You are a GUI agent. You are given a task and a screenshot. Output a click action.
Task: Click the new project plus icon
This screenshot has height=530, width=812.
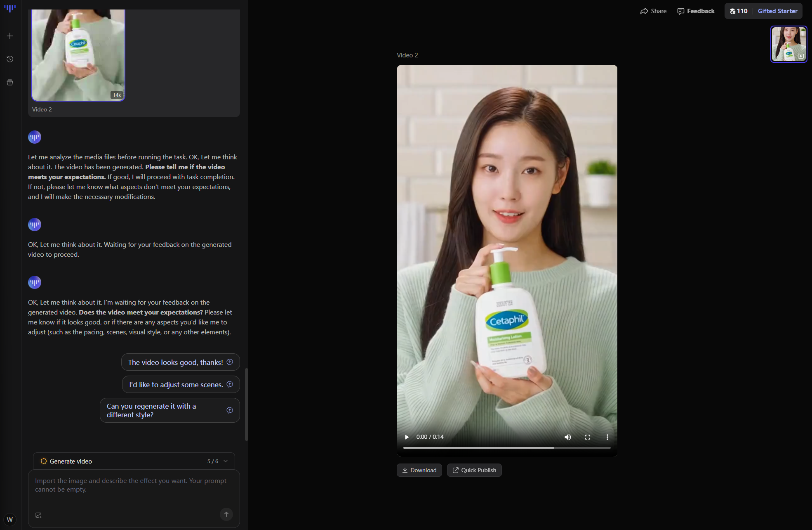[10, 36]
